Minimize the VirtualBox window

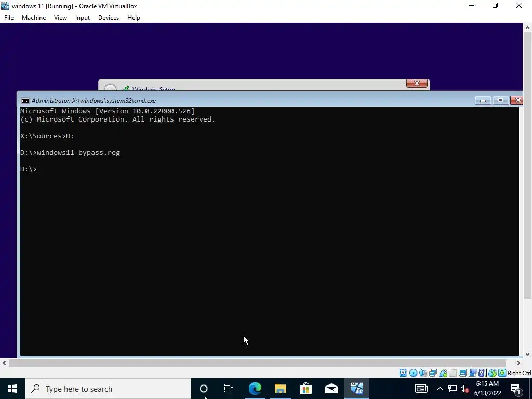(472, 6)
